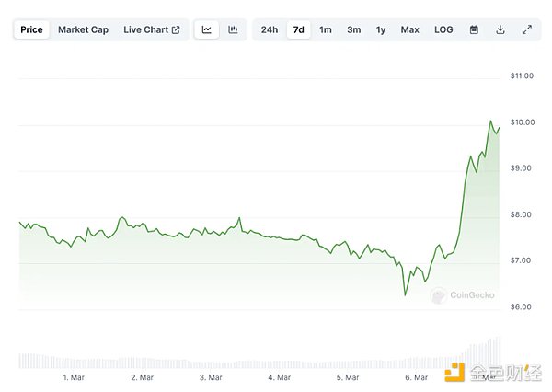The width and height of the screenshot is (552, 392).
Task: Select the 24h time range
Action: click(x=269, y=29)
